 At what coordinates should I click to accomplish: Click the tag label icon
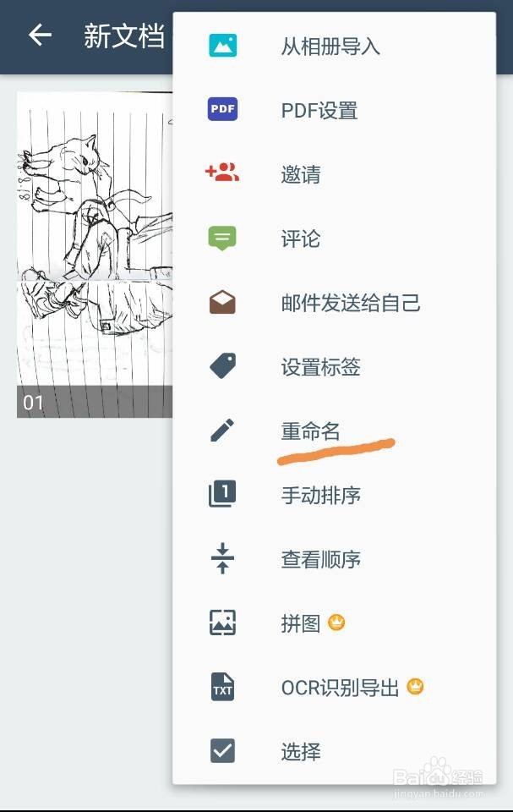pos(222,365)
